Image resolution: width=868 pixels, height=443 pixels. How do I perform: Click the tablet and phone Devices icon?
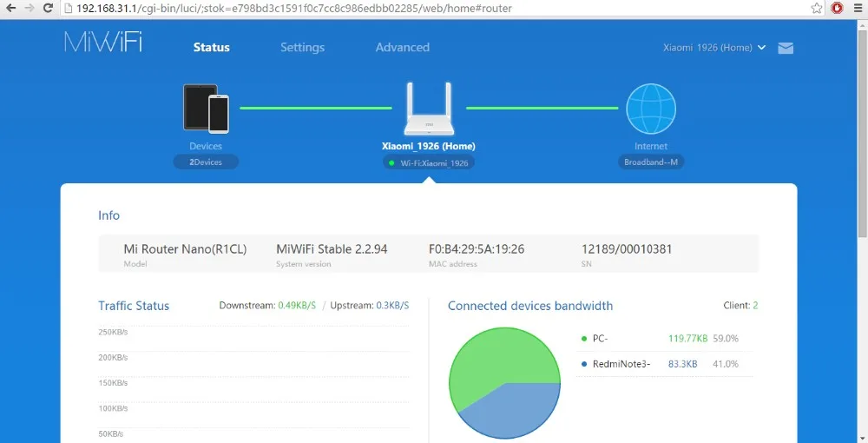tap(206, 109)
